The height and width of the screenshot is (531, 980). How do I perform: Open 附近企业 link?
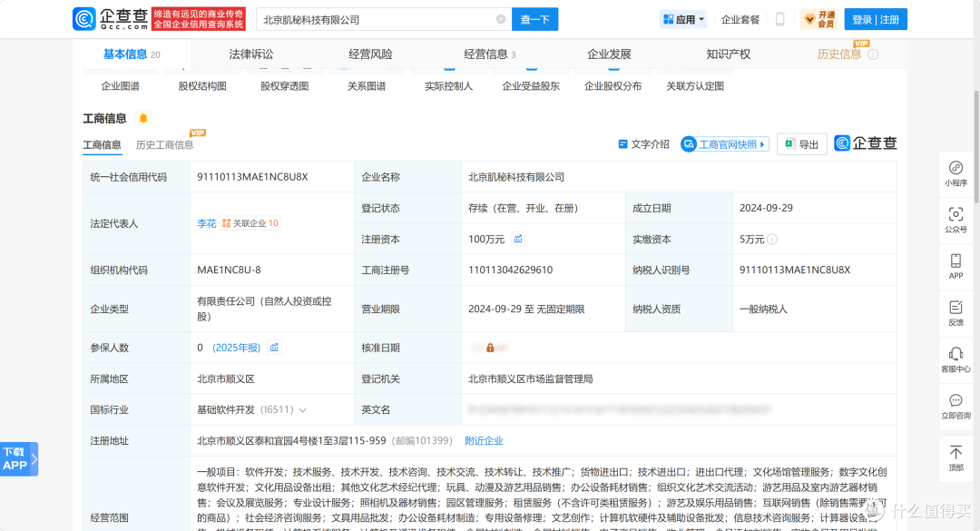[x=484, y=441]
